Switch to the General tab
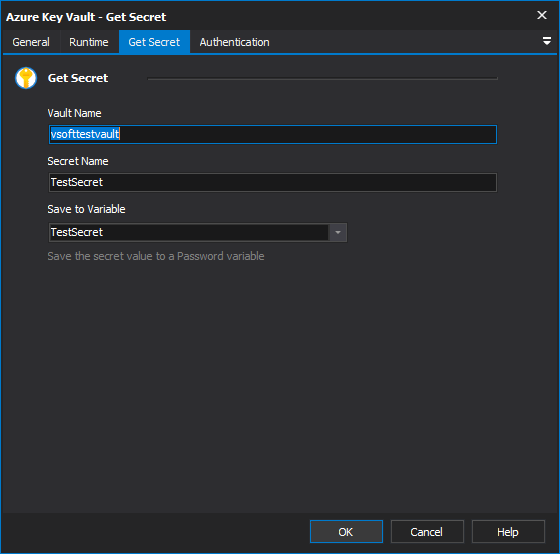Screen dimensions: 560x554 click(31, 42)
